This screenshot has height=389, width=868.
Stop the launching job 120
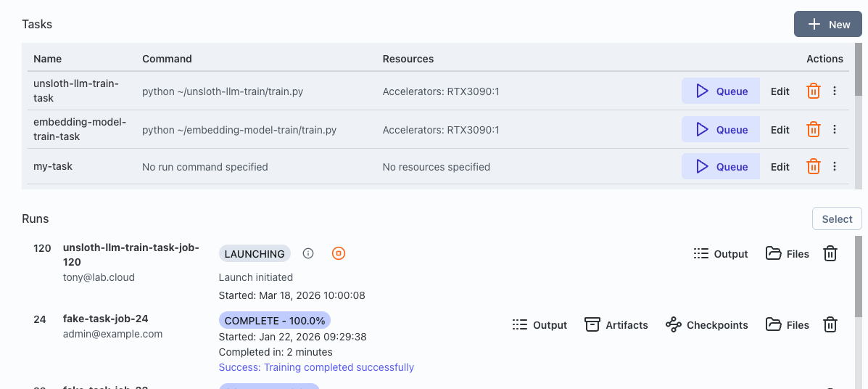point(338,253)
